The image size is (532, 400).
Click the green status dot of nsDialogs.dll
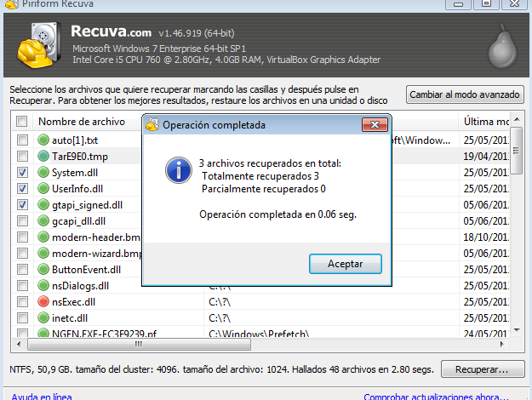[x=43, y=285]
